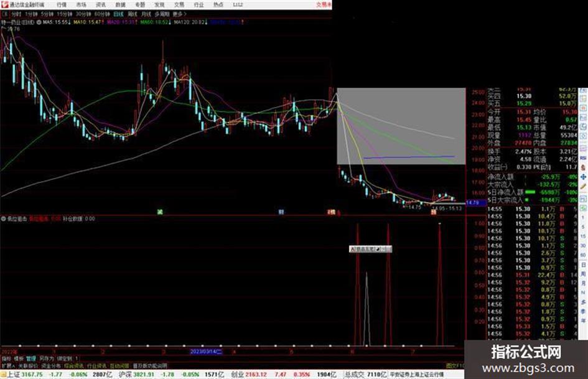Click the round icon beside sub-indicator name
This screenshot has width=588, height=379.
[x=3, y=218]
